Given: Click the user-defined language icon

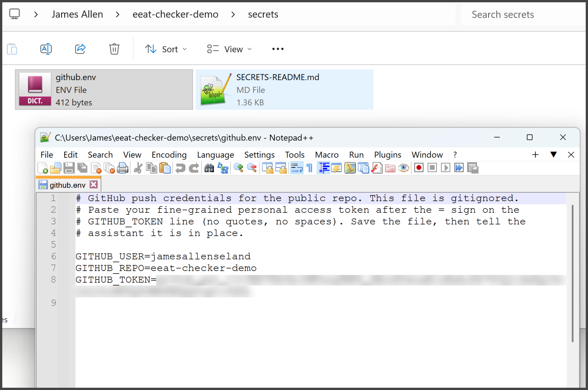Looking at the screenshot, I should click(x=336, y=168).
